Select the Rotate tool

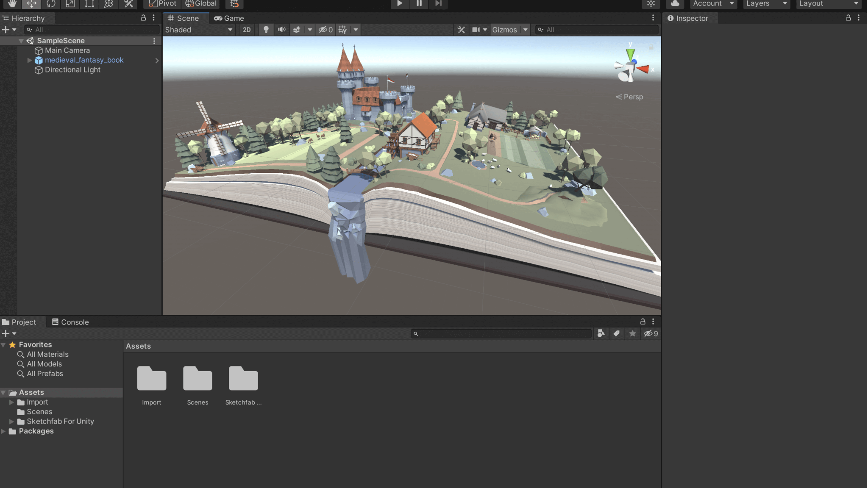pos(51,3)
